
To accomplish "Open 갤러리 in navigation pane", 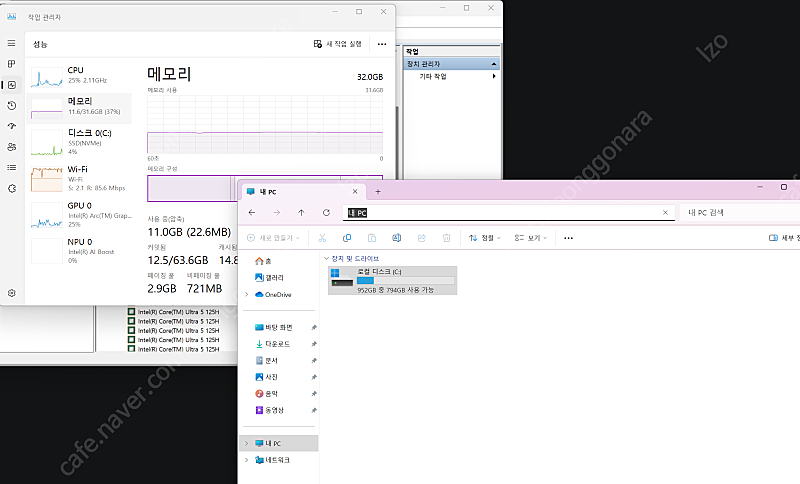I will [x=269, y=278].
